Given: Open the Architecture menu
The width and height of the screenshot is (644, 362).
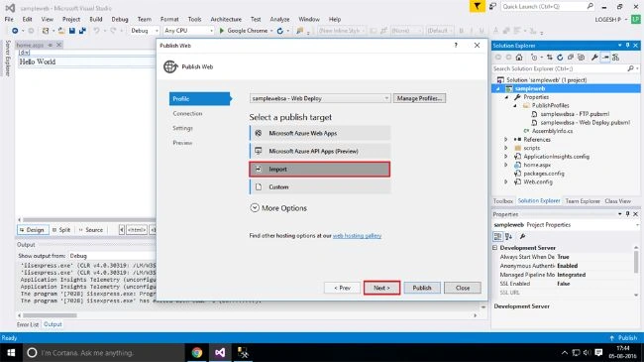Looking at the screenshot, I should (x=226, y=19).
